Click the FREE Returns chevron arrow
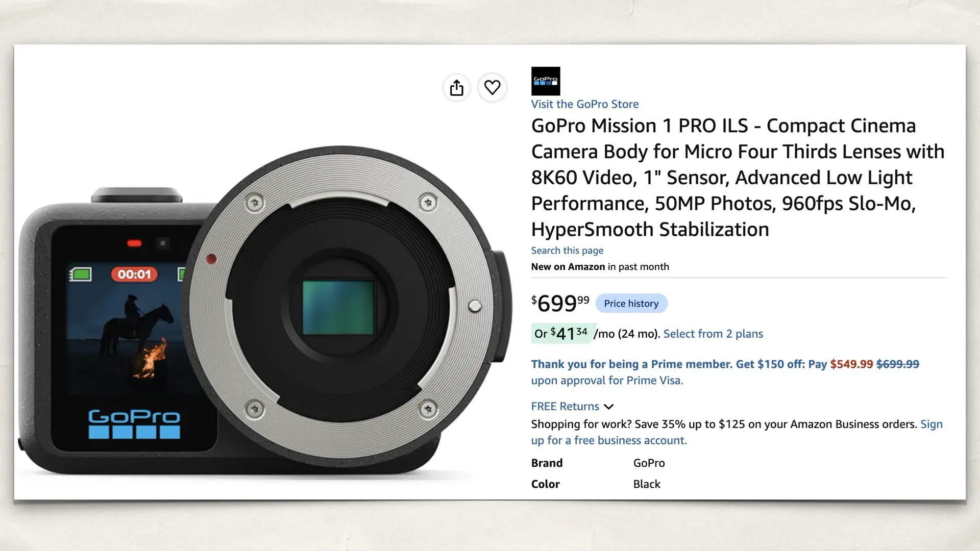The width and height of the screenshot is (980, 551). (608, 407)
